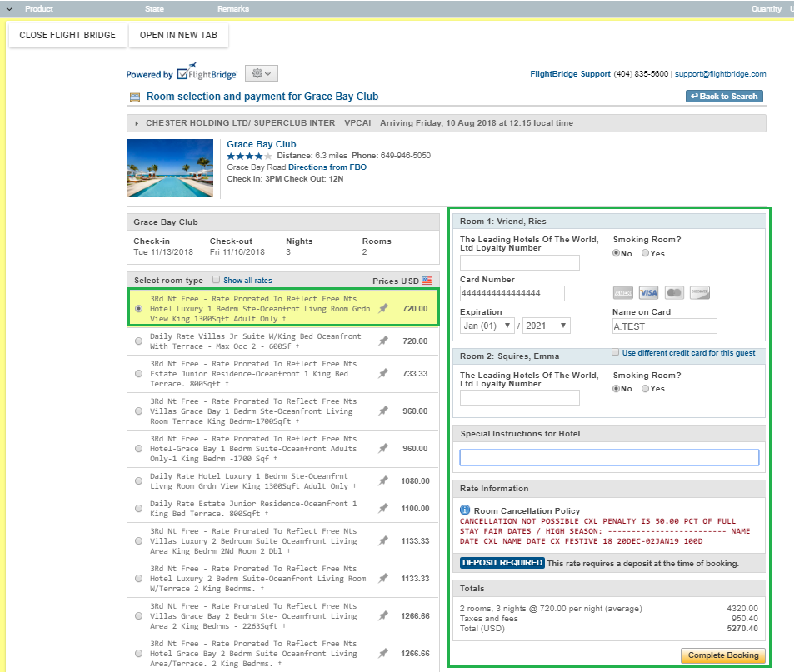Open Directions from FBO link
Image resolution: width=794 pixels, height=672 pixels.
(327, 167)
